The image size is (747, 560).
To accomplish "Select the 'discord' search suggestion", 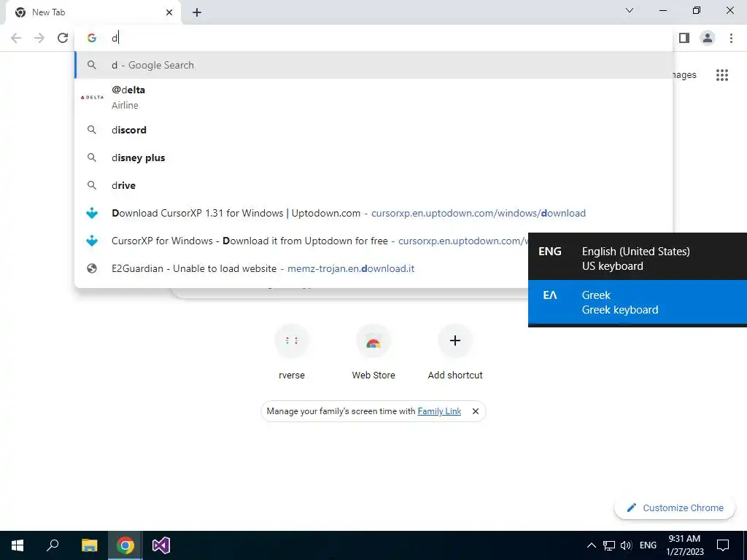I will [374, 130].
